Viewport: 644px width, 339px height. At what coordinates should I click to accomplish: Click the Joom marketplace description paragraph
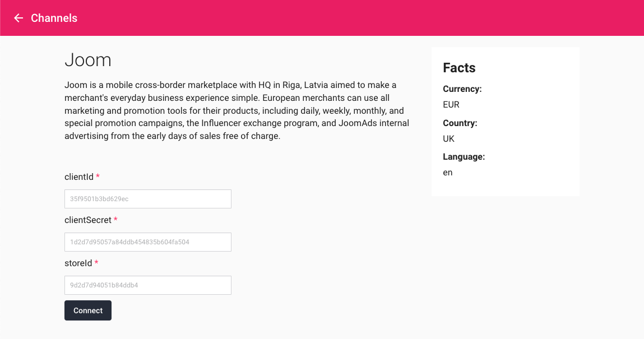[237, 110]
